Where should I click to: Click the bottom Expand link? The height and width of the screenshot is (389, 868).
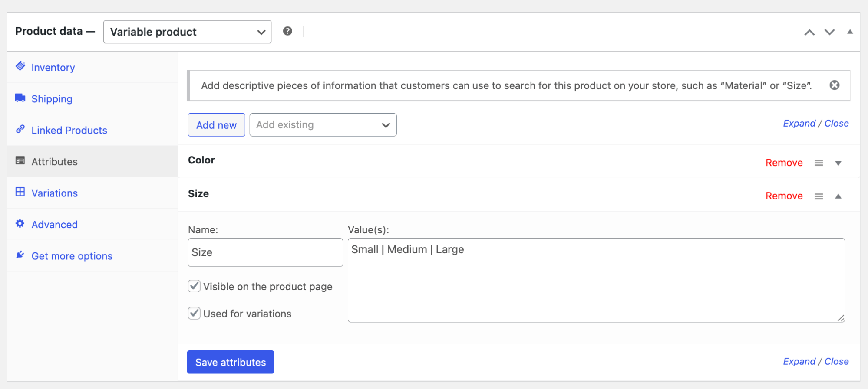[799, 362]
